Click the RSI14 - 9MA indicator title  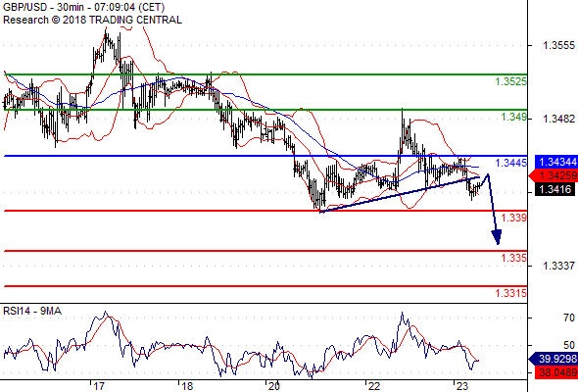[x=32, y=312]
